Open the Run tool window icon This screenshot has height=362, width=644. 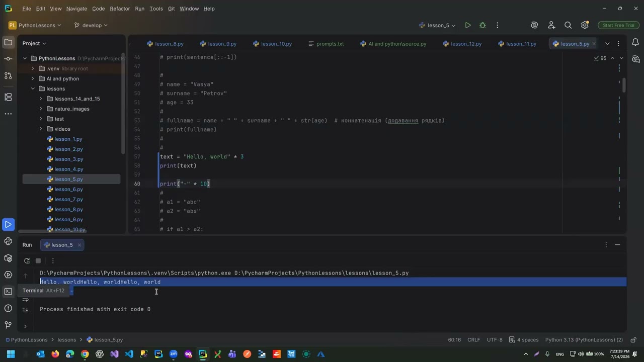(x=8, y=224)
